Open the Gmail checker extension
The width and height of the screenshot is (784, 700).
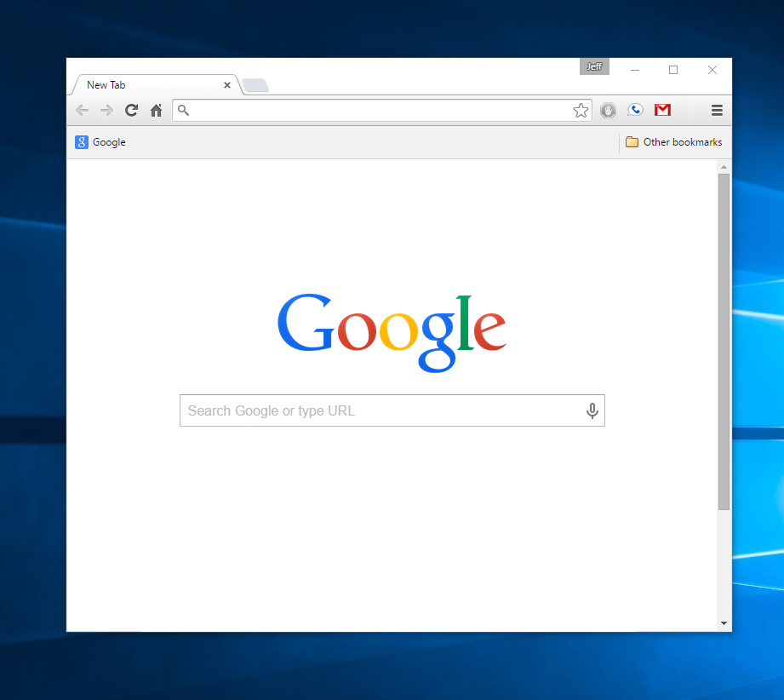662,110
